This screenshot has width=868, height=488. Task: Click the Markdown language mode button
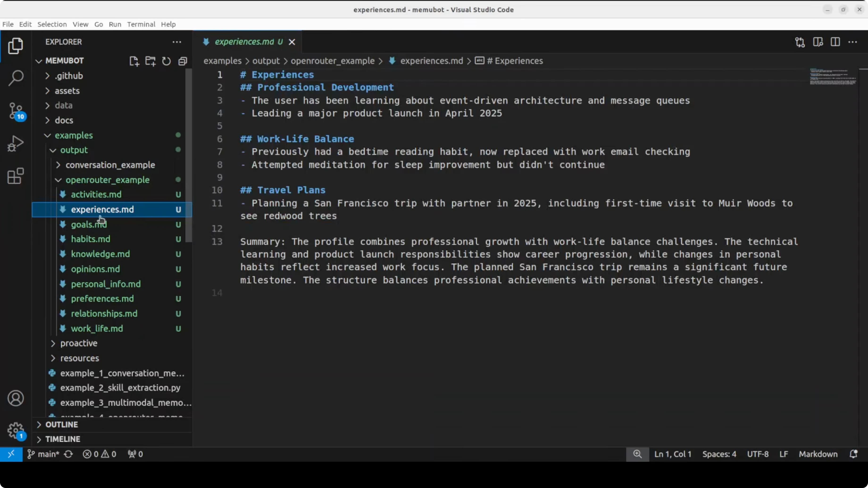[x=818, y=454]
